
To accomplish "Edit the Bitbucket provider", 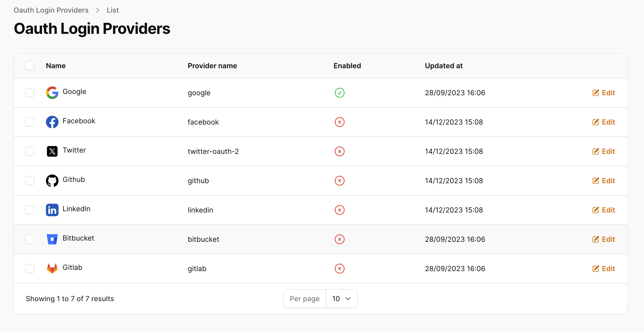I will tap(604, 239).
